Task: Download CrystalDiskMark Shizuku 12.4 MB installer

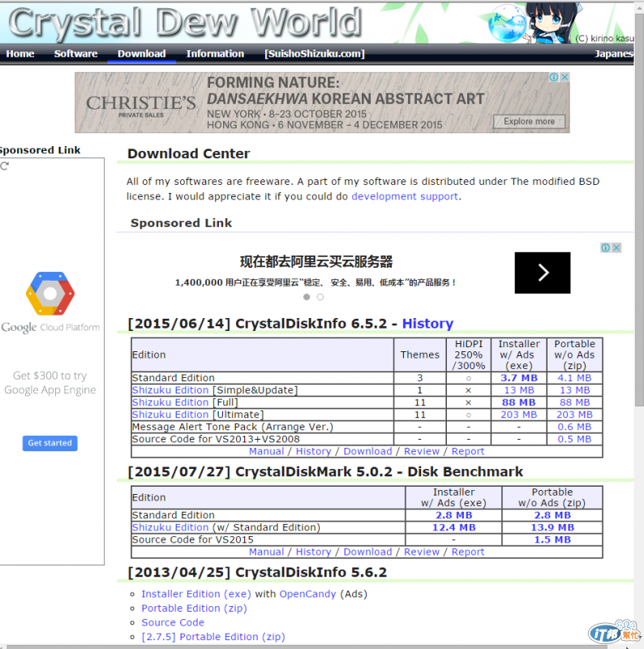Action: (x=453, y=527)
